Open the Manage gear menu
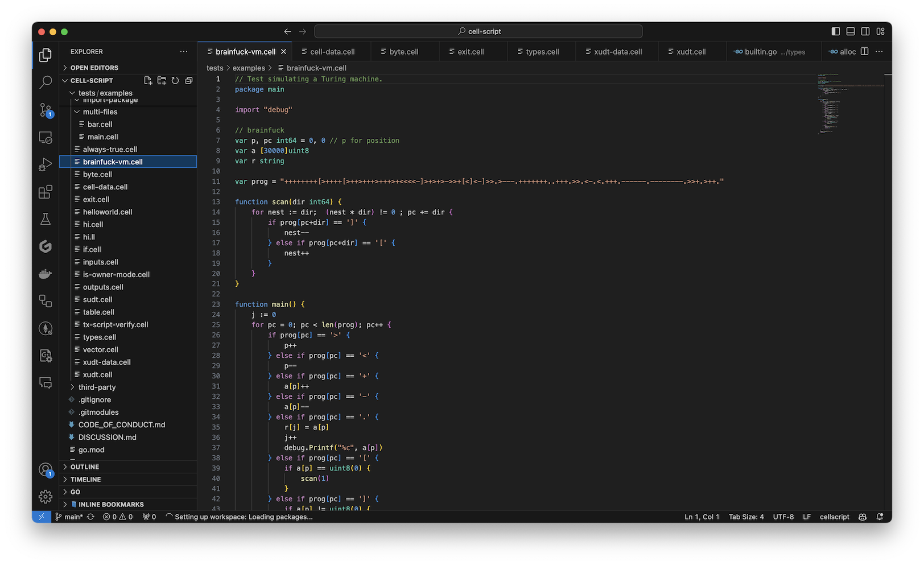 pyautogui.click(x=46, y=497)
